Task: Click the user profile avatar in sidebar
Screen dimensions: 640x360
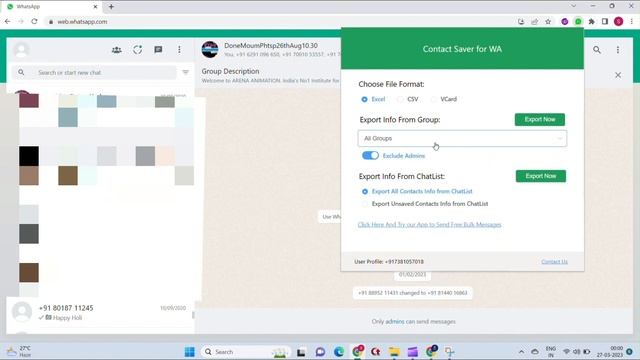Action: coord(21,50)
